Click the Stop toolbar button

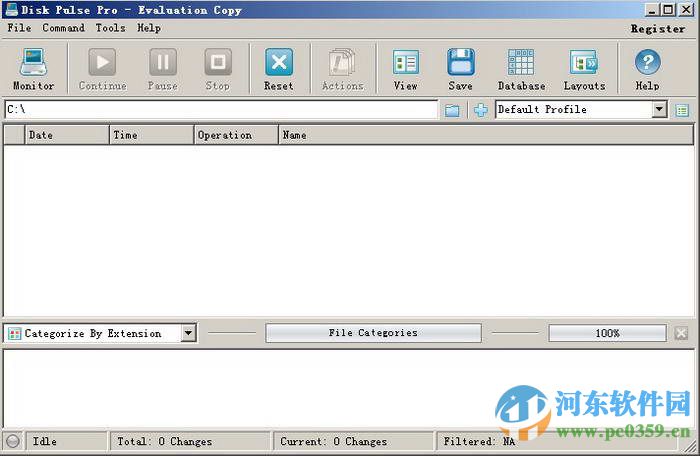point(218,69)
